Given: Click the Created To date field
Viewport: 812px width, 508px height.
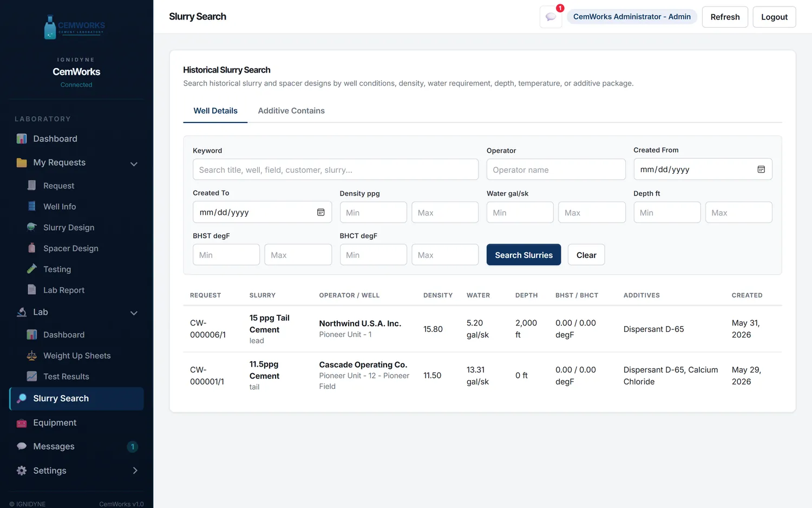Looking at the screenshot, I should click(262, 212).
